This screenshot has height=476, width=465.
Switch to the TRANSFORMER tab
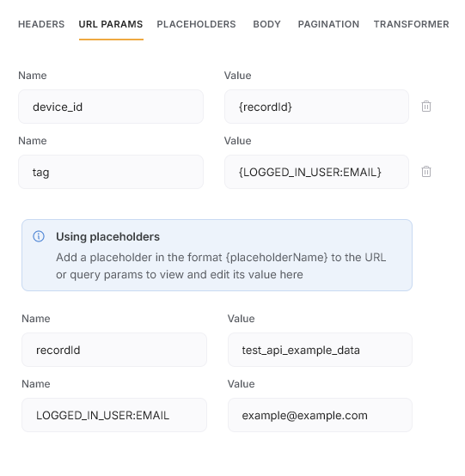(411, 24)
